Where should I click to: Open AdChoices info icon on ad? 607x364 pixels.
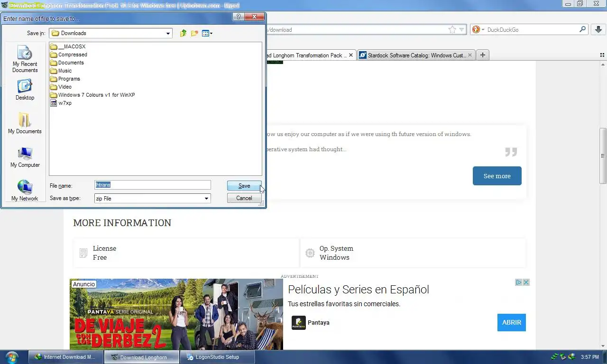pyautogui.click(x=519, y=282)
